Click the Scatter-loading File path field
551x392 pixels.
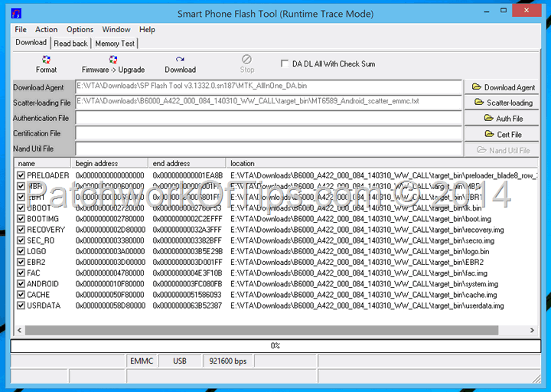click(269, 102)
